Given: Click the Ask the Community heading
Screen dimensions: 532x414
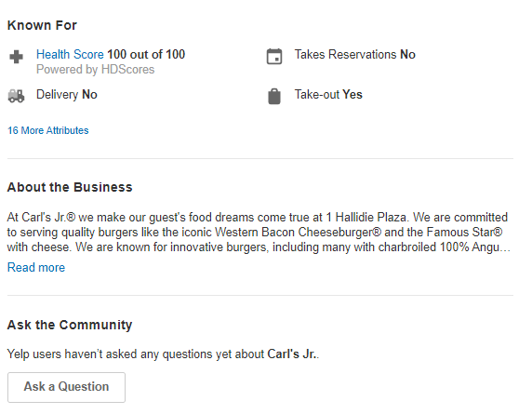Looking at the screenshot, I should tap(70, 325).
